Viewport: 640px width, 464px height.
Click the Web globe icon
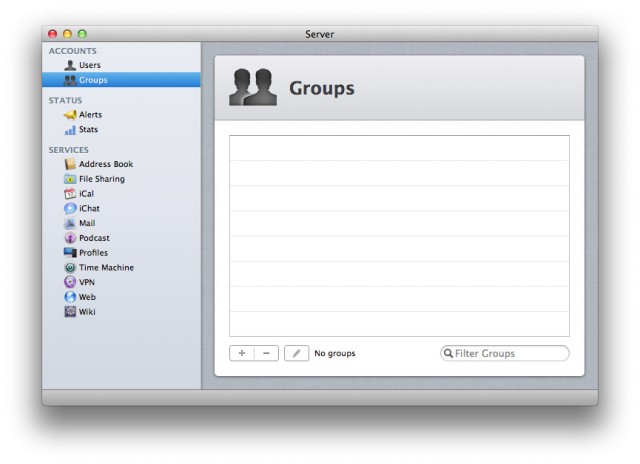tap(70, 297)
